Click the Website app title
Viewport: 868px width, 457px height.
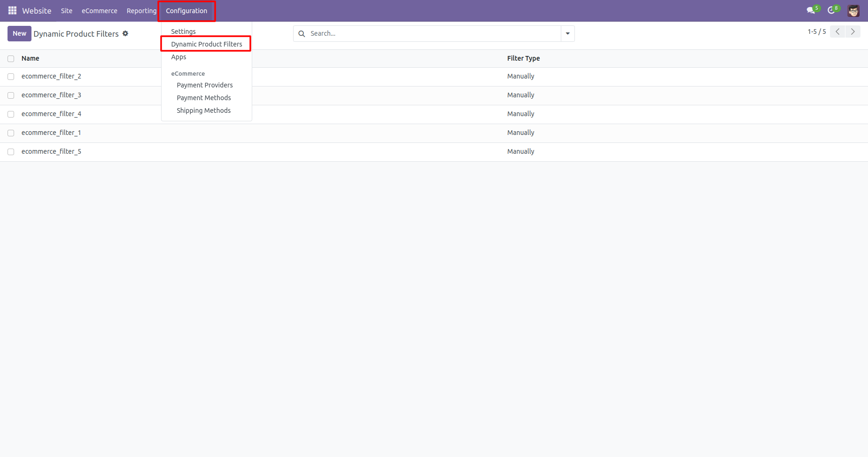click(x=37, y=11)
